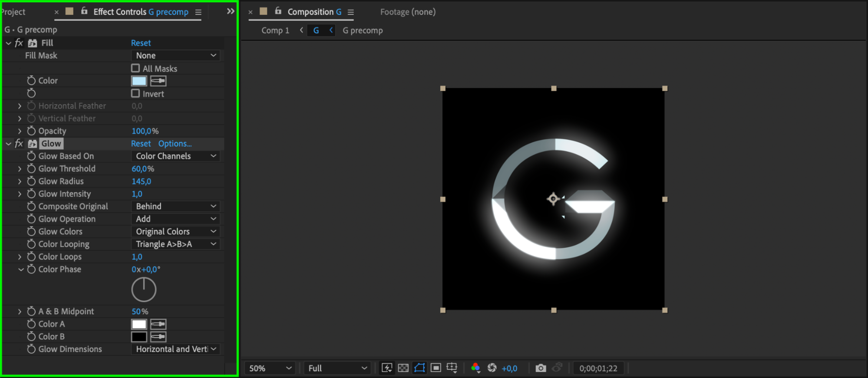This screenshot has height=378, width=868.
Task: Toggle mask and shape path visibility
Action: coord(419,368)
